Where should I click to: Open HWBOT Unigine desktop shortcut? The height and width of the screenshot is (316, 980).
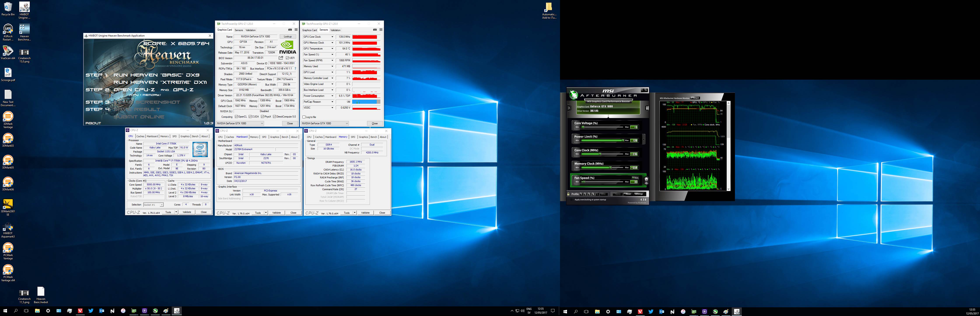pyautogui.click(x=24, y=10)
